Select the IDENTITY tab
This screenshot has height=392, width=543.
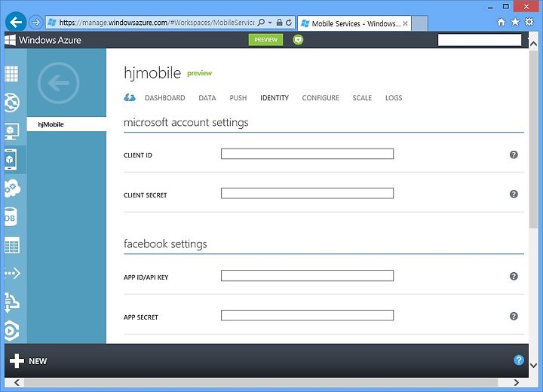pos(275,98)
